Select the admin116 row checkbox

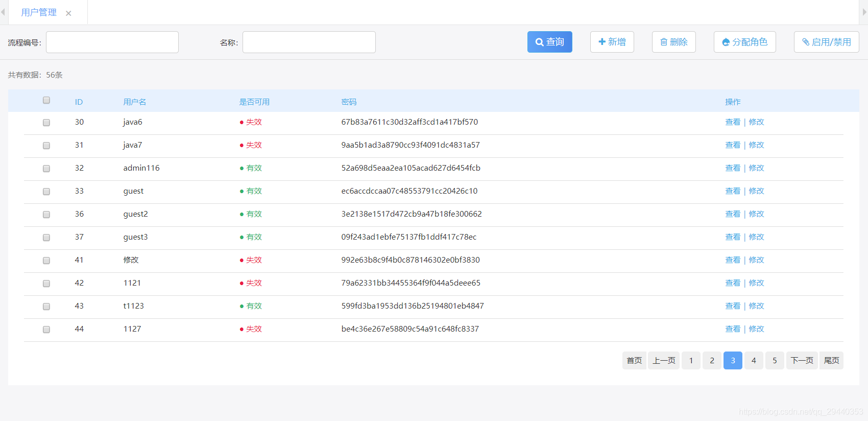click(x=46, y=169)
